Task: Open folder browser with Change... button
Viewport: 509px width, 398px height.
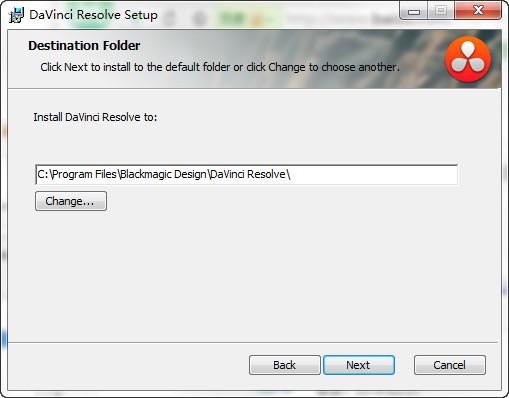Action: click(x=71, y=201)
